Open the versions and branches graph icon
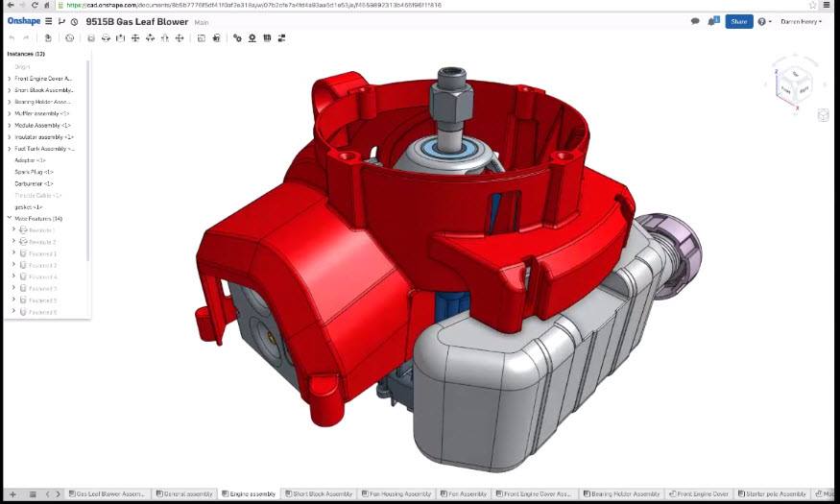 pyautogui.click(x=61, y=21)
